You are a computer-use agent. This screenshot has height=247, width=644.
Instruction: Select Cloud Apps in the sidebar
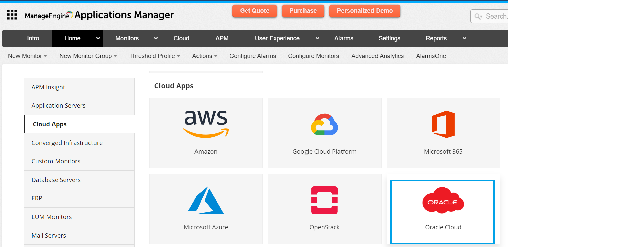79,124
